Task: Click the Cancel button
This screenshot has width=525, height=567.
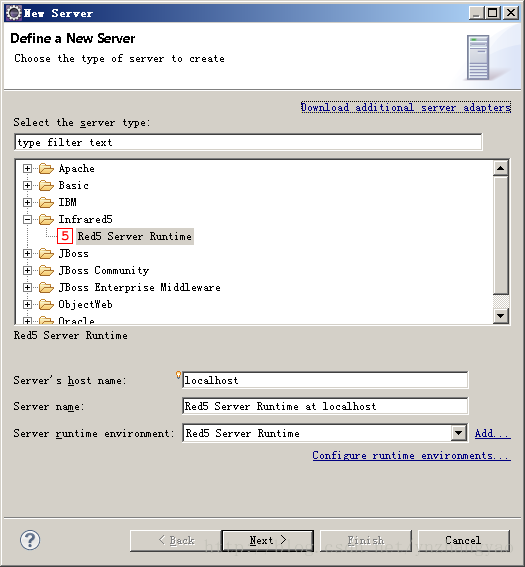Action: point(464,541)
